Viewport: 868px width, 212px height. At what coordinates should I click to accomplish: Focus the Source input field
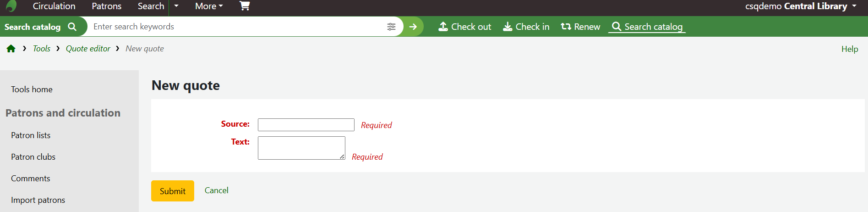tap(306, 125)
